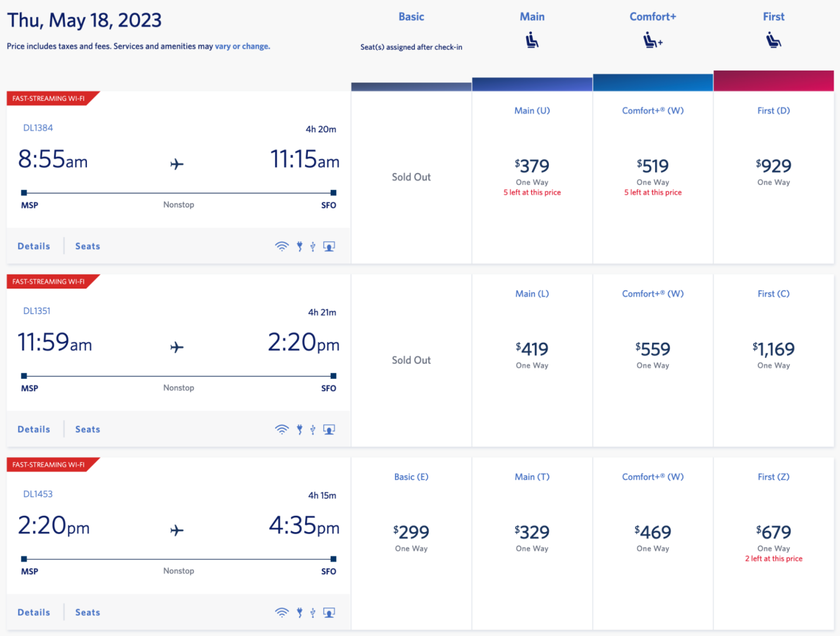Click the Comfort+ seat icon
Screen dimensions: 840x636
tap(652, 41)
